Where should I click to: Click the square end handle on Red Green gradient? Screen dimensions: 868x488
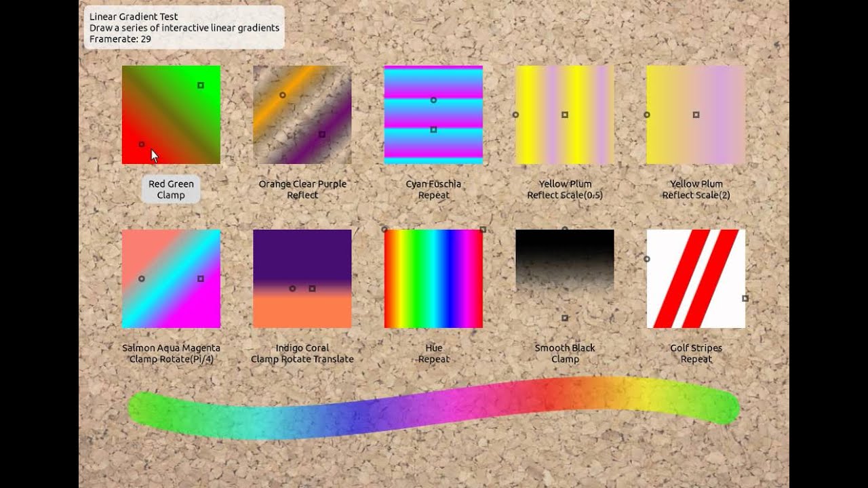[x=201, y=85]
